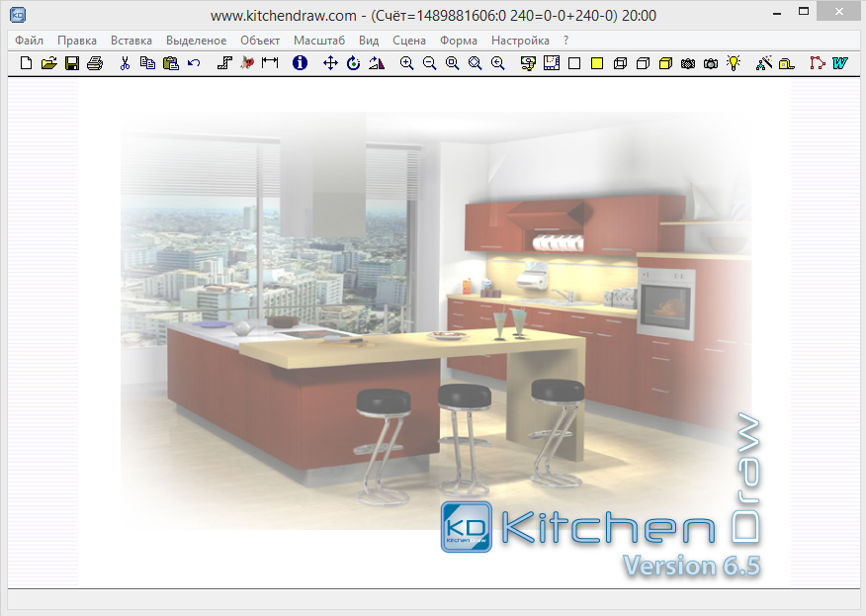
Task: Open the ? help menu
Action: 566,41
